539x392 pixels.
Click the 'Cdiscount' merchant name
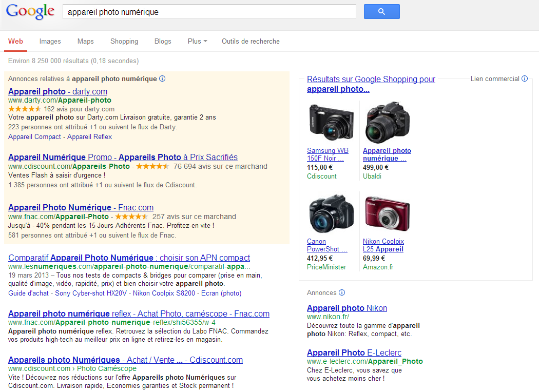point(322,176)
